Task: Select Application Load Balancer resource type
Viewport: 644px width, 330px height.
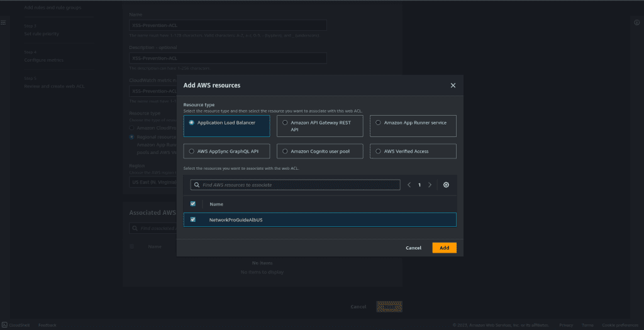Action: (x=226, y=126)
